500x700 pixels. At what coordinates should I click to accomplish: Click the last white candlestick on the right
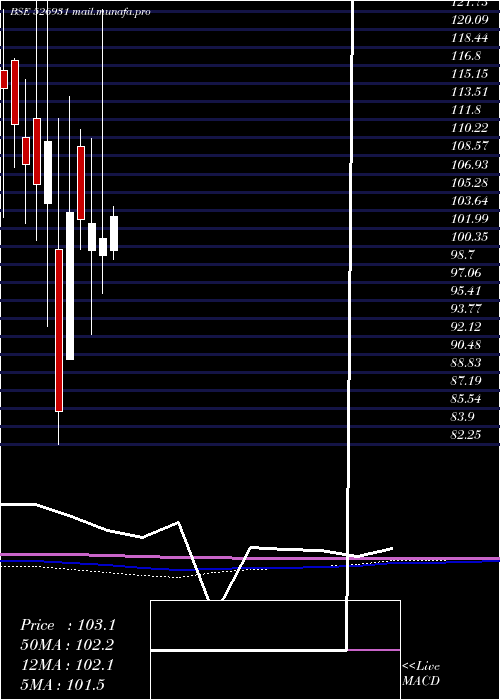pos(114,233)
